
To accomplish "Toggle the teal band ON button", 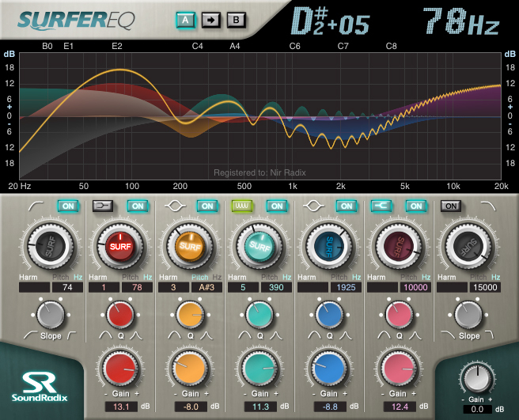I will click(277, 206).
